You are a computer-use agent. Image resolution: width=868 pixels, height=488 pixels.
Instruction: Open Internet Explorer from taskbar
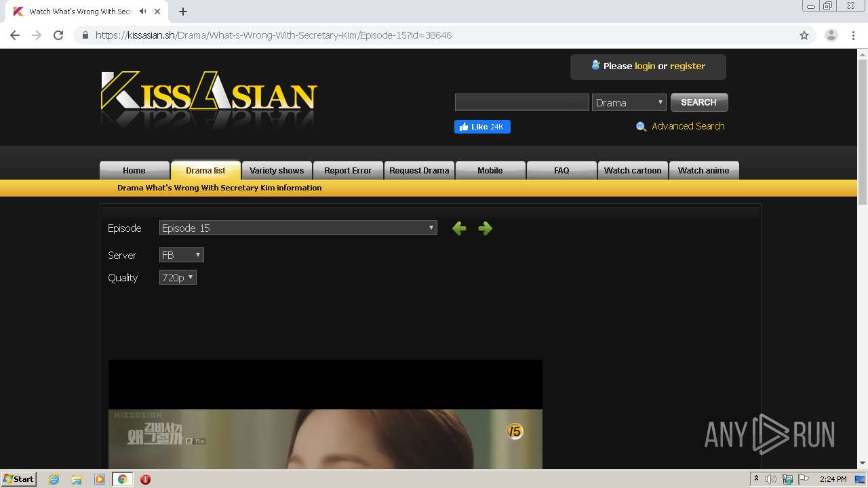[54, 479]
